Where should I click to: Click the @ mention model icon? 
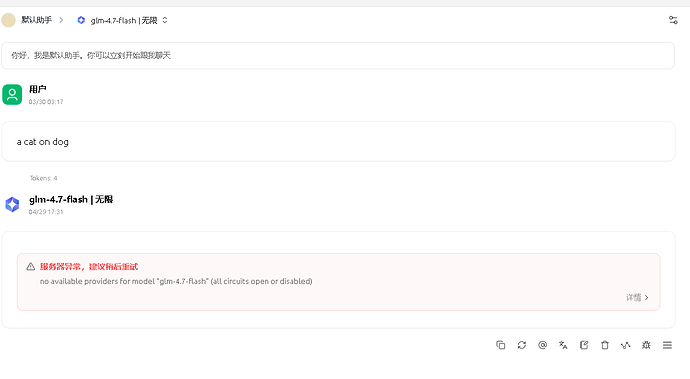tap(543, 345)
